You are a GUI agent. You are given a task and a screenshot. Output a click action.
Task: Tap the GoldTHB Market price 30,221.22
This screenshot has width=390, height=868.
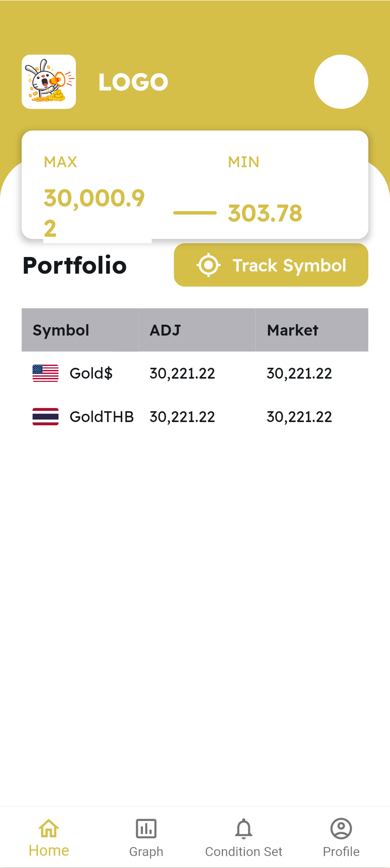point(299,417)
